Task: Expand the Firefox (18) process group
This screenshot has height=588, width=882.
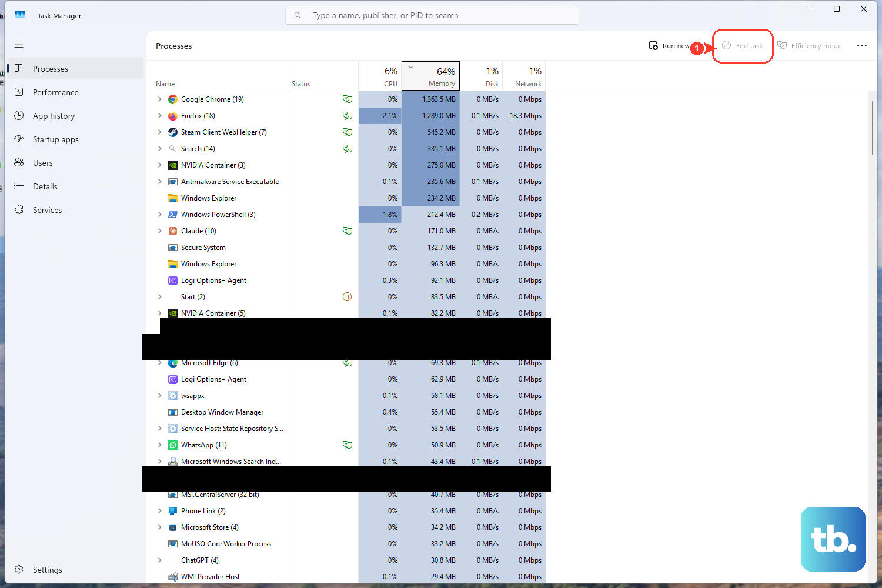Action: [x=159, y=116]
